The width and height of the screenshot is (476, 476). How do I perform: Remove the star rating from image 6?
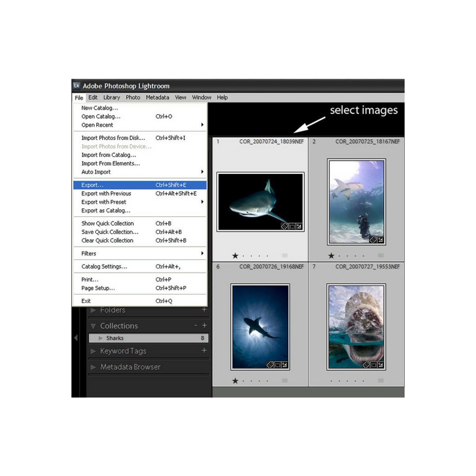coord(235,380)
